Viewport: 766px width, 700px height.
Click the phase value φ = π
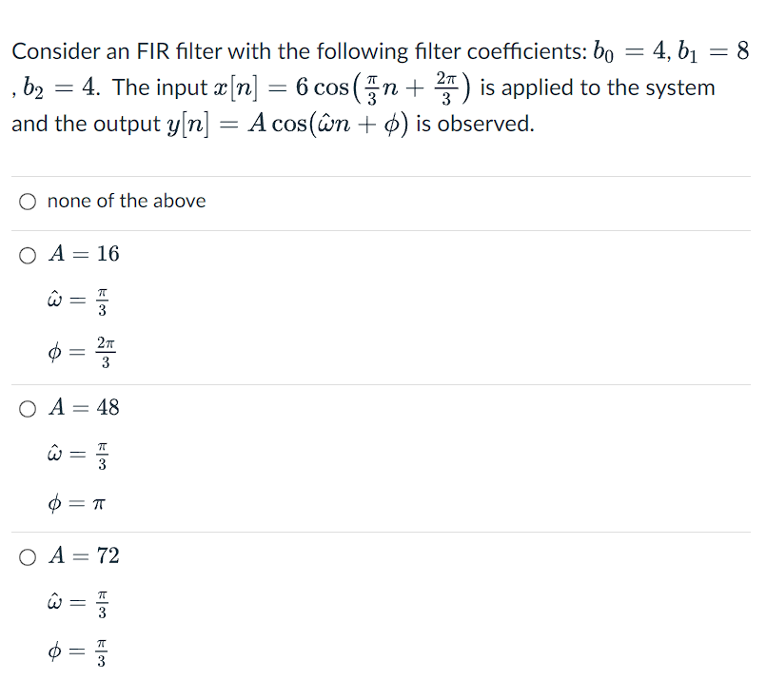(x=76, y=503)
